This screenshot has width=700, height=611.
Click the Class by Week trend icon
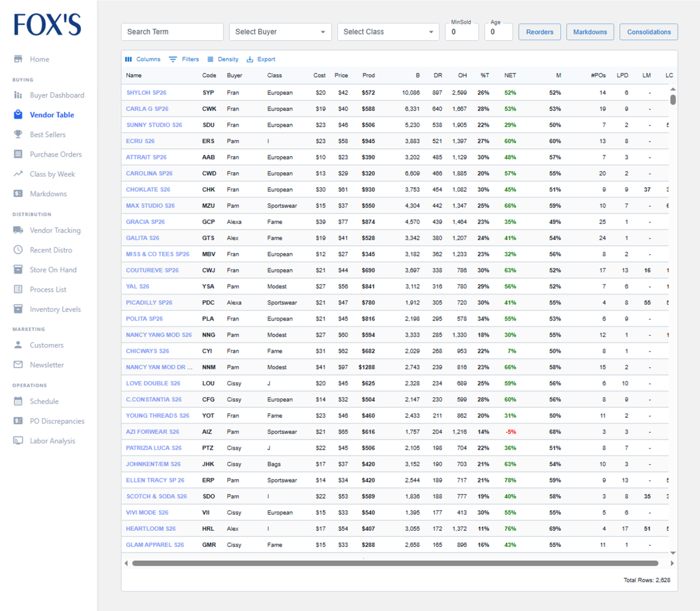(18, 174)
